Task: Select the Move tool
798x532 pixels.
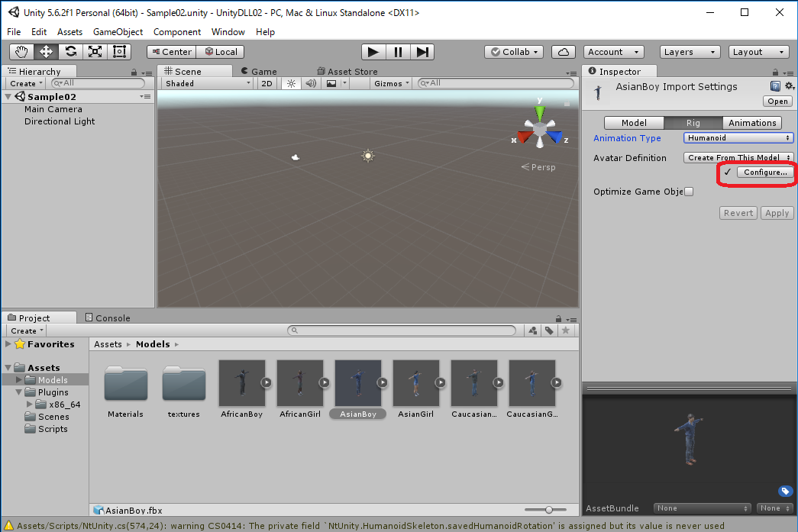Action: [46, 52]
